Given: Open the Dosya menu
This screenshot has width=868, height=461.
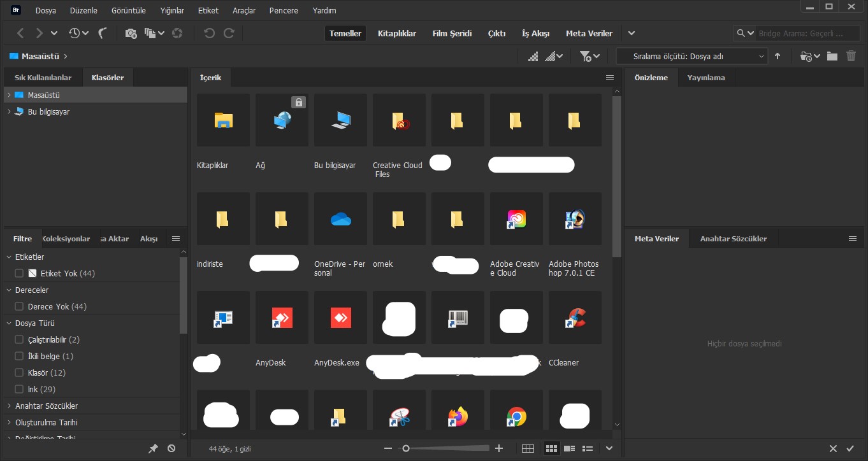Looking at the screenshot, I should point(46,10).
